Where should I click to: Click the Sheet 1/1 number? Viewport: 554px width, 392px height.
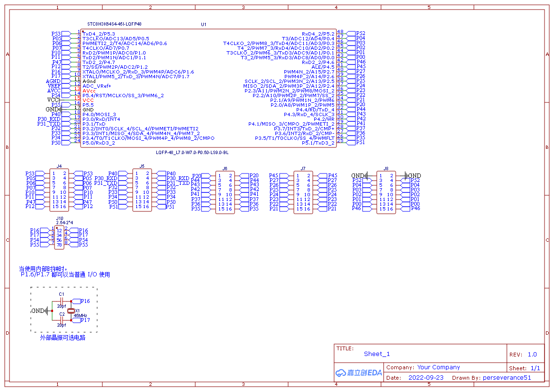tap(535, 368)
